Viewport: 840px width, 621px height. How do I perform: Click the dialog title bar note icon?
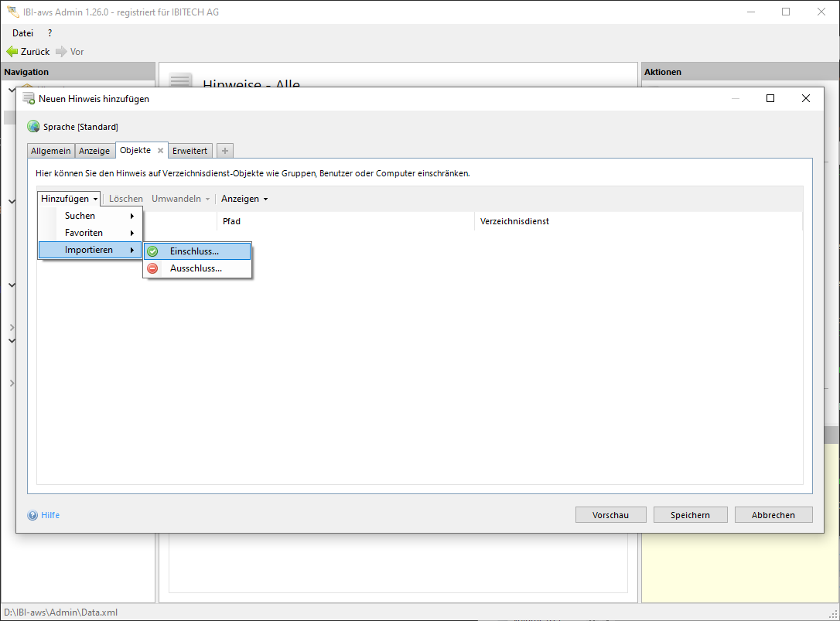coord(29,99)
